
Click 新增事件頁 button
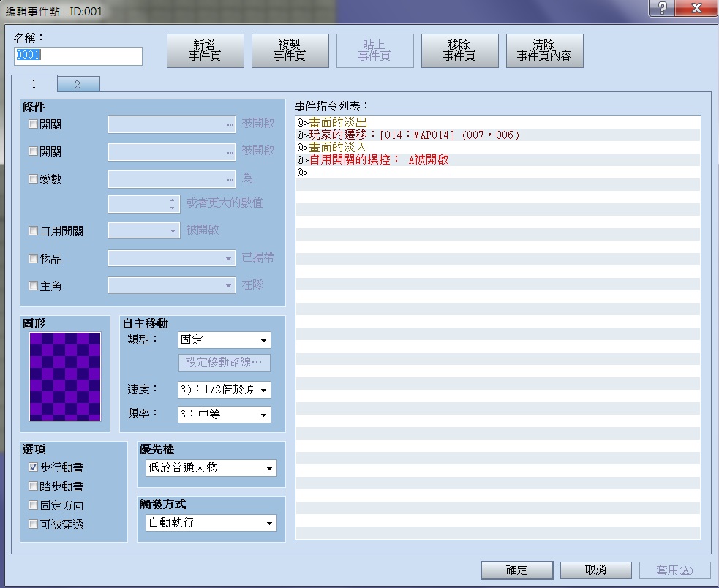coord(205,50)
